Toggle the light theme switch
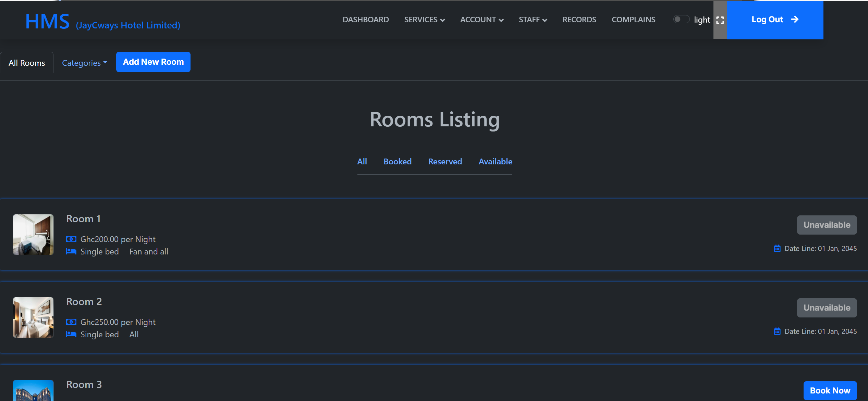868x401 pixels. pyautogui.click(x=681, y=19)
